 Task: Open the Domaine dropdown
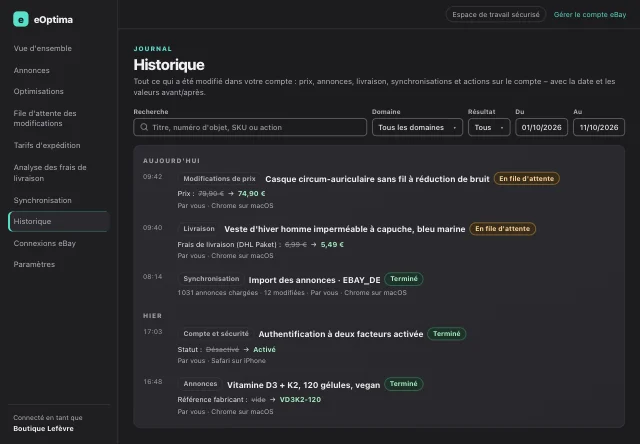click(417, 127)
